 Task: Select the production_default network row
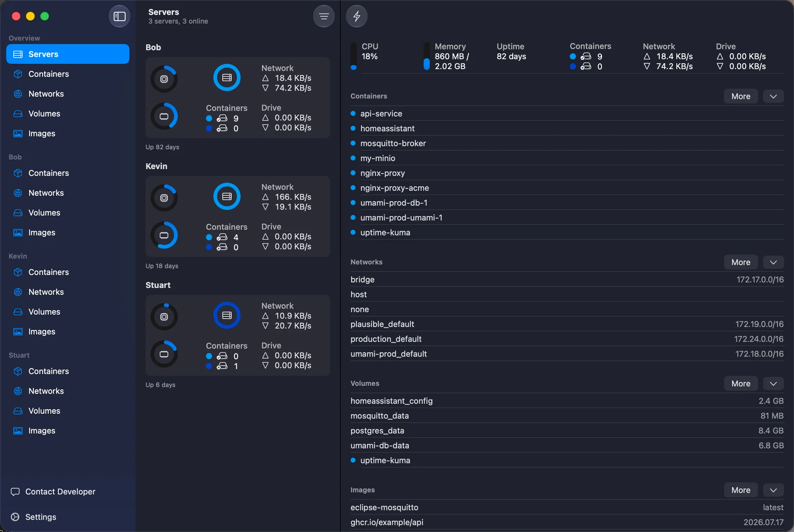click(x=567, y=339)
